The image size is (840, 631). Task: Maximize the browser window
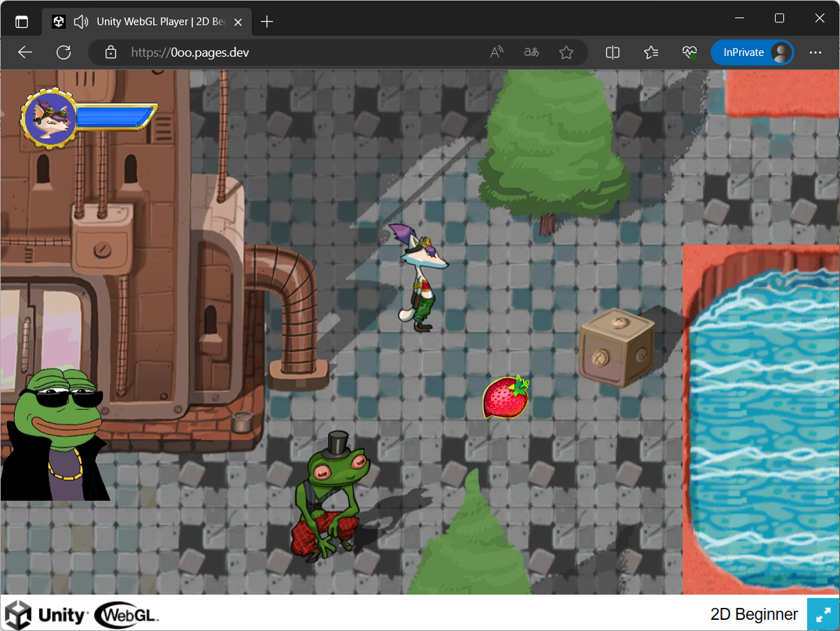pyautogui.click(x=780, y=18)
